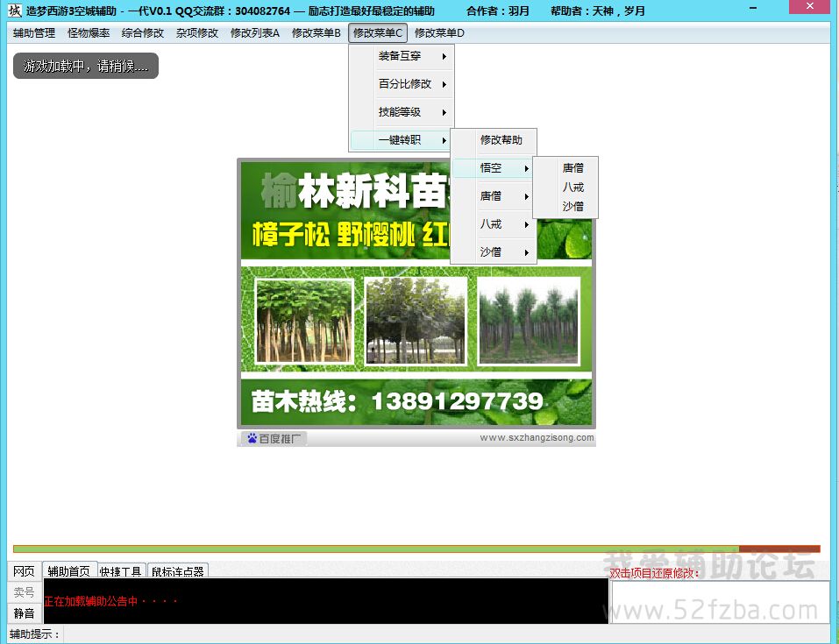The image size is (839, 644).
Task: Click the app icon in title bar
Action: 14,11
